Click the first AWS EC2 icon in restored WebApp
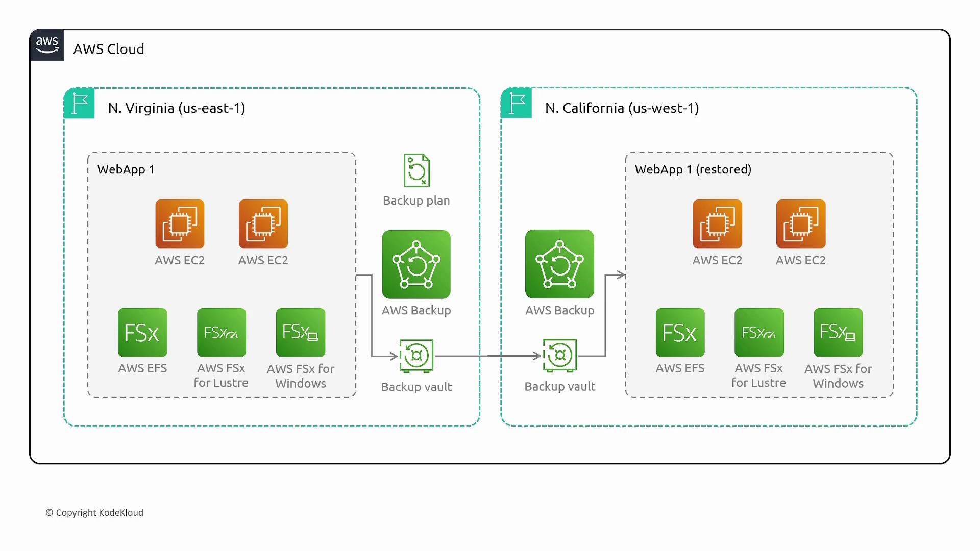Image resolution: width=980 pixels, height=551 pixels. click(x=717, y=224)
